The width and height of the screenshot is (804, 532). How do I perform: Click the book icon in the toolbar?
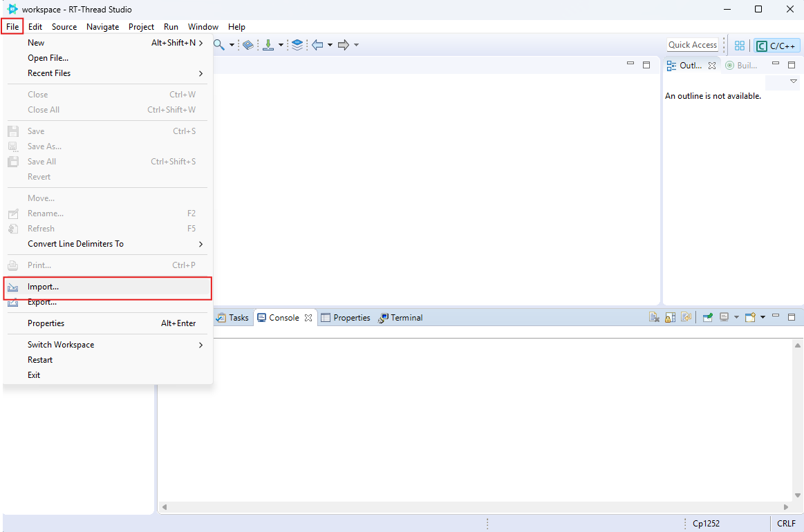[x=248, y=45]
